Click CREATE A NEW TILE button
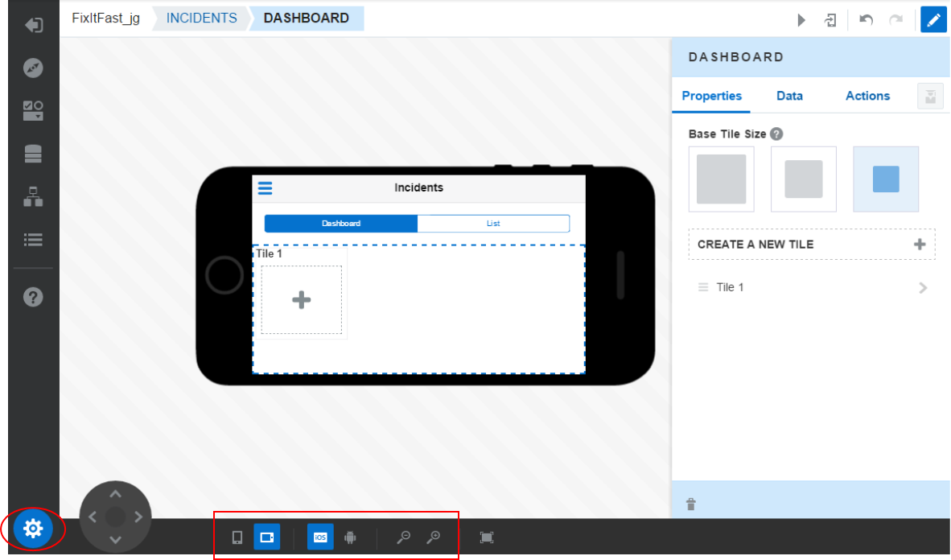The height and width of the screenshot is (560, 951). [812, 245]
